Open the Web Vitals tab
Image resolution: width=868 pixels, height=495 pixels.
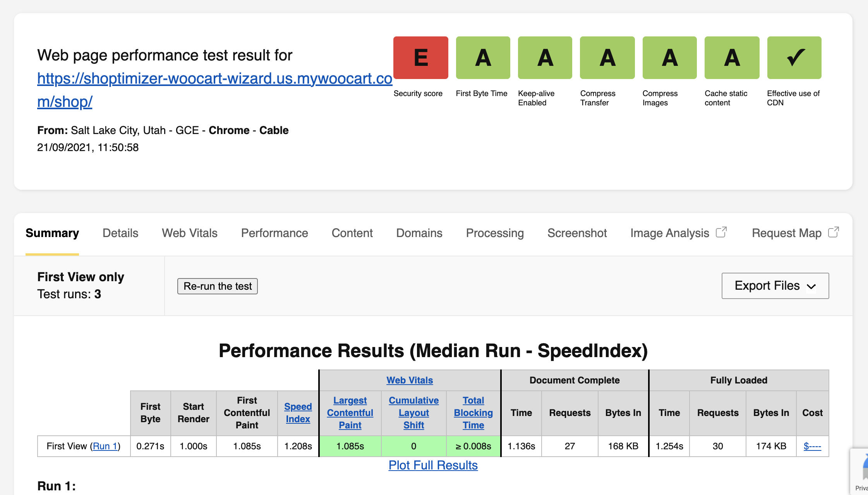pyautogui.click(x=190, y=233)
